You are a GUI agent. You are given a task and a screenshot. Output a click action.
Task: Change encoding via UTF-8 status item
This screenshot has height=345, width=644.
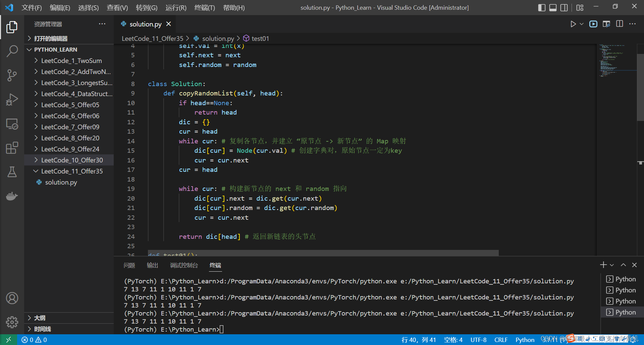(478, 340)
